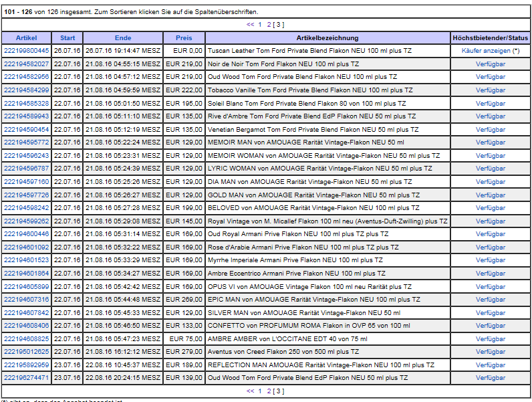This screenshot has height=402, width=532.
Task: Open article number 222194584299
Action: pyautogui.click(x=27, y=90)
